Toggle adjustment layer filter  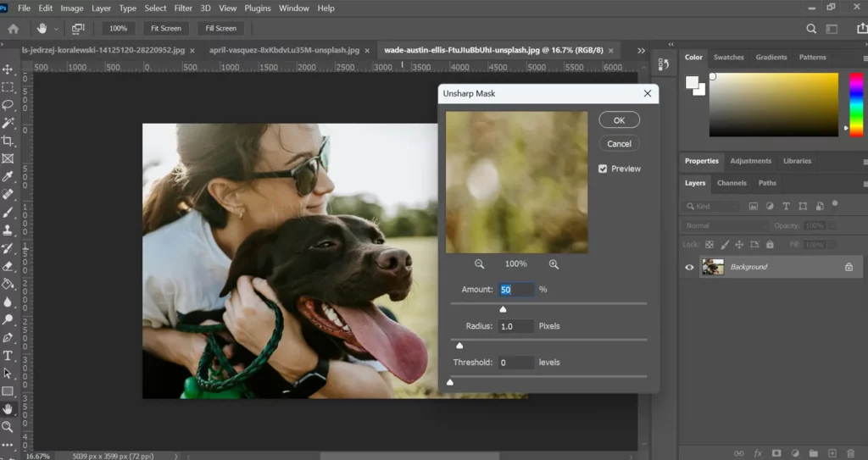770,206
